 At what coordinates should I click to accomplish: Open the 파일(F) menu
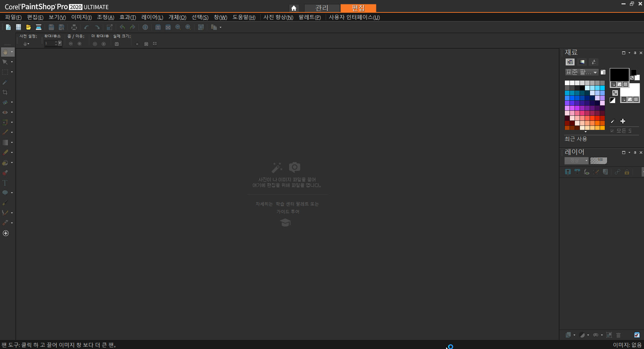point(13,17)
